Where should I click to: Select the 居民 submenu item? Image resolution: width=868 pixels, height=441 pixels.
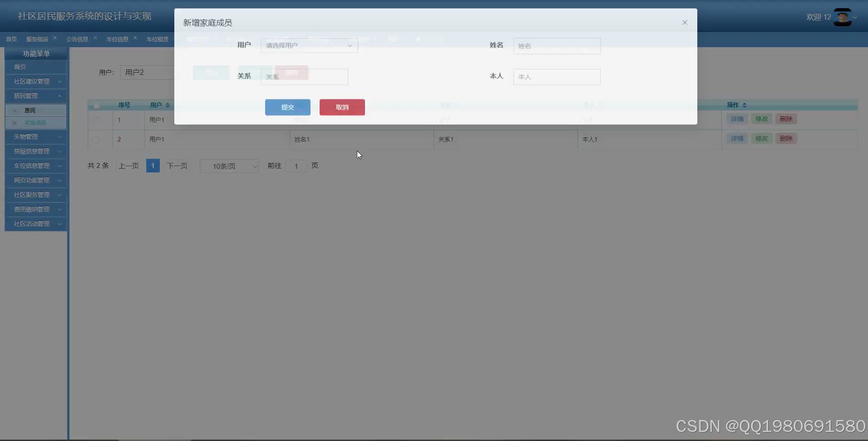coord(36,110)
